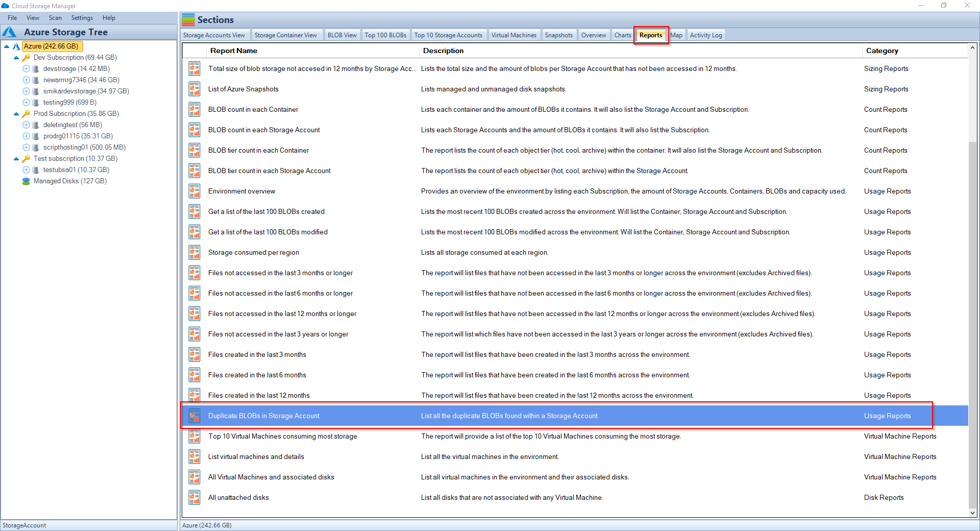Click the Managed Disks stack icon

[x=26, y=181]
